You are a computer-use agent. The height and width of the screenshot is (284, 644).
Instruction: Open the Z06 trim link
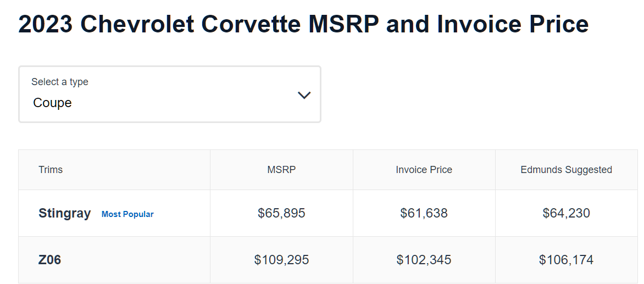pyautogui.click(x=49, y=260)
